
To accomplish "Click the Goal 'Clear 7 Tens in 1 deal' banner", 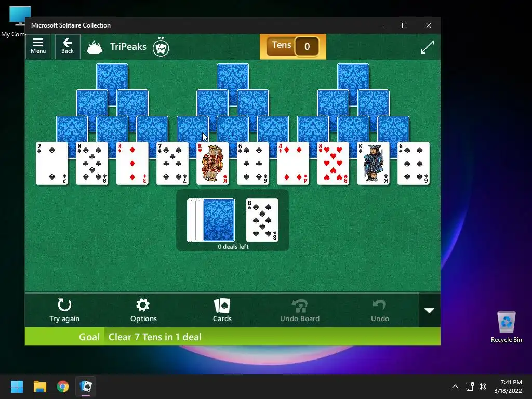I will [x=233, y=337].
